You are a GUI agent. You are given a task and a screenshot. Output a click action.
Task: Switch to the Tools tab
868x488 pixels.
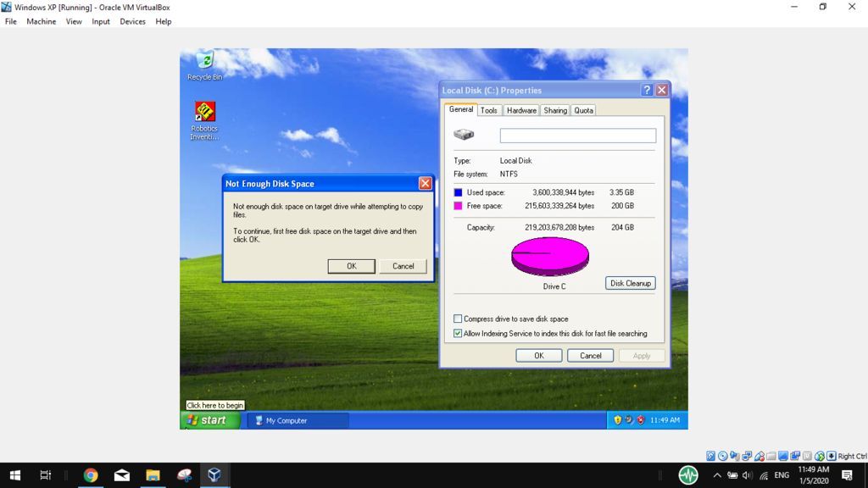click(x=489, y=111)
